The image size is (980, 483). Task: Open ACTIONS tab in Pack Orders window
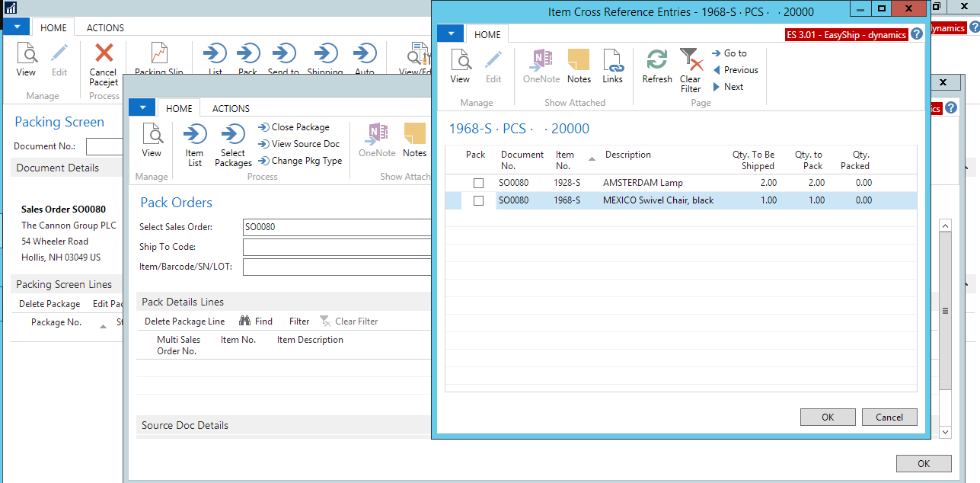(x=231, y=108)
